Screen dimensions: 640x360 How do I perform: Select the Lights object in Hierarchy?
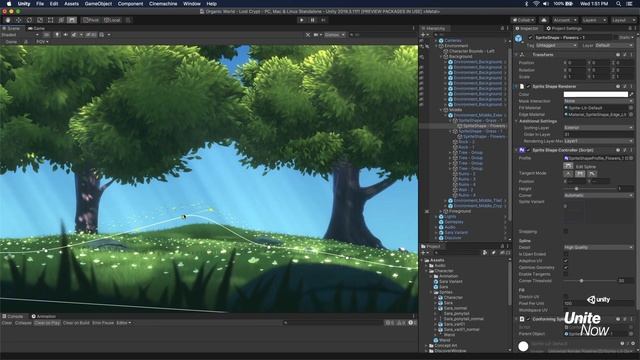click(450, 217)
